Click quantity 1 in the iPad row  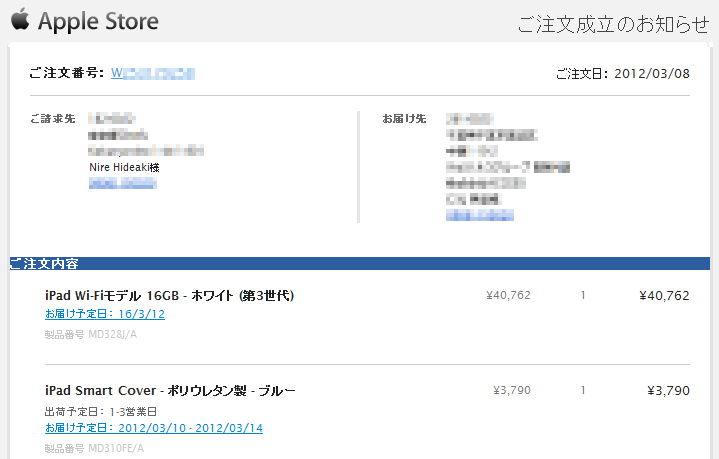(x=583, y=295)
